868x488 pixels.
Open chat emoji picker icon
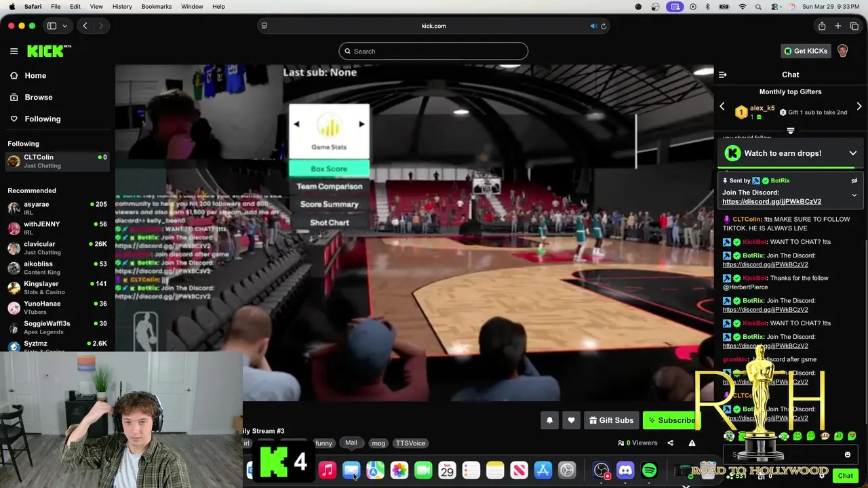[x=847, y=455]
